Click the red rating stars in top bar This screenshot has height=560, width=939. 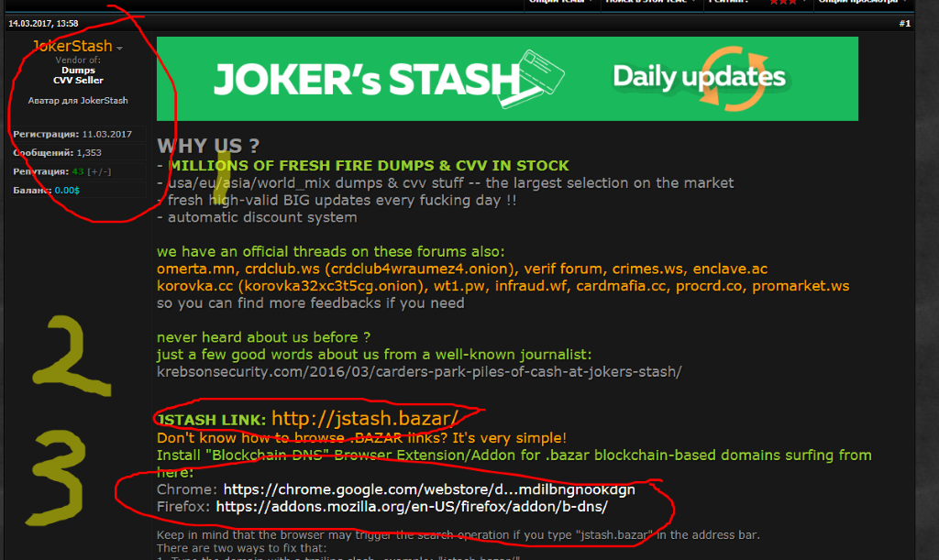(783, 3)
